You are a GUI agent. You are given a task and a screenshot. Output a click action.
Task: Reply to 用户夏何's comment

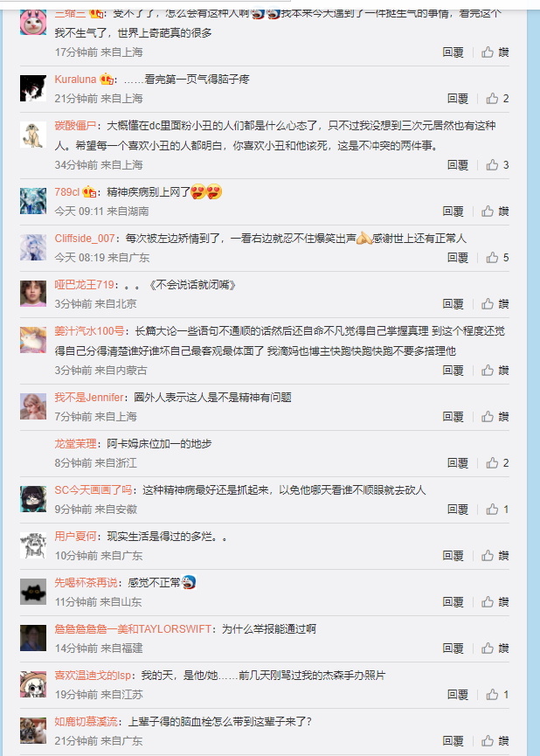pyautogui.click(x=453, y=556)
